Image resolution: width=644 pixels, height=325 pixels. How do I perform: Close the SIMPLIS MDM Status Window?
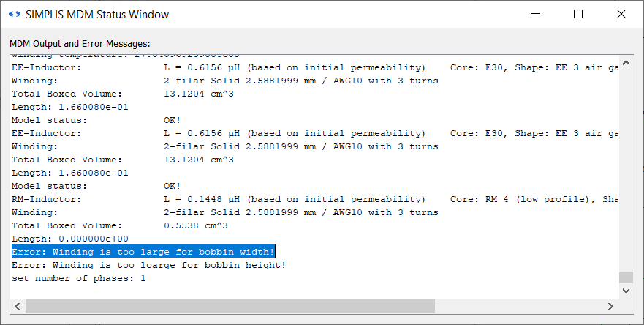click(621, 15)
